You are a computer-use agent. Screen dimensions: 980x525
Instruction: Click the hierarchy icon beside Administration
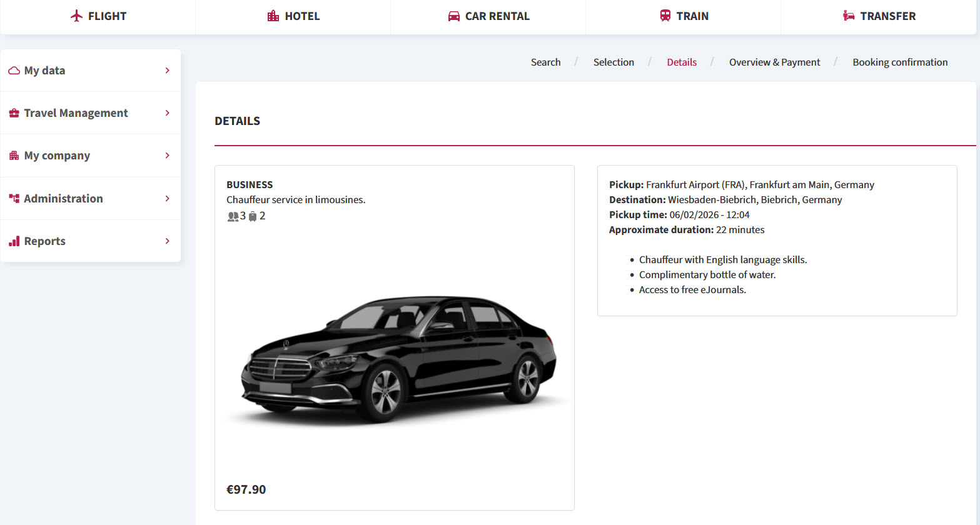point(14,199)
